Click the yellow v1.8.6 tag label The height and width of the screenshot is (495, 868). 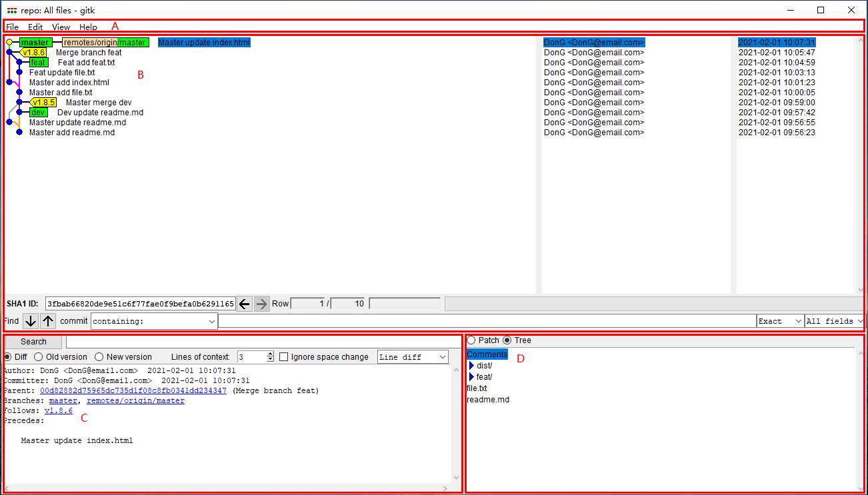point(33,53)
